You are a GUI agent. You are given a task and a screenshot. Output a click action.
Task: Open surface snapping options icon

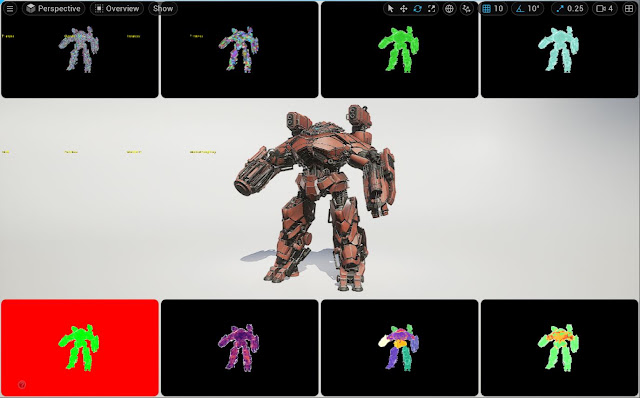pyautogui.click(x=466, y=9)
